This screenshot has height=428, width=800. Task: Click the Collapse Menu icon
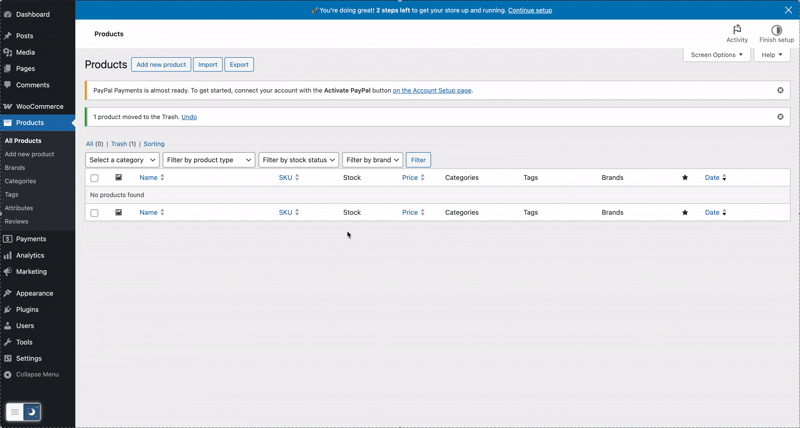(x=8, y=375)
